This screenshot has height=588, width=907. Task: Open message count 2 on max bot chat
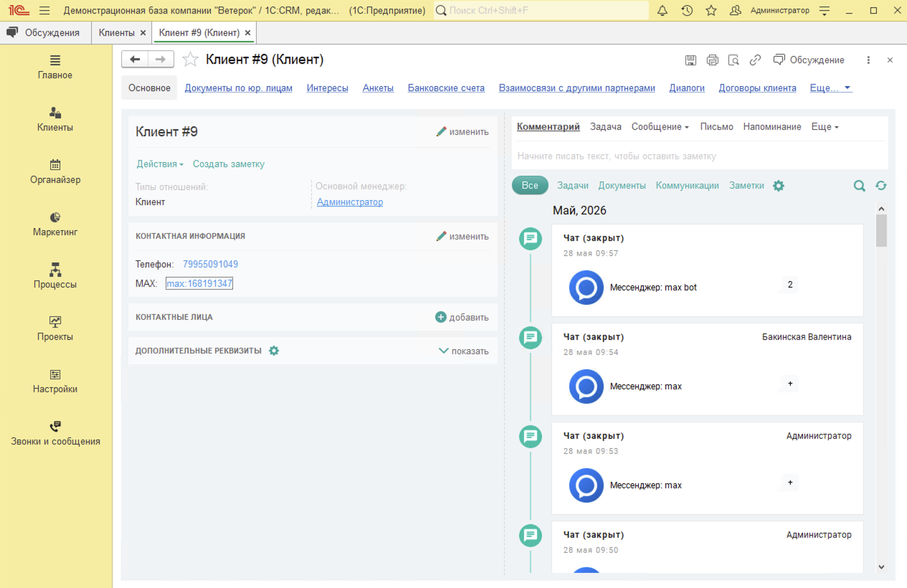point(790,285)
